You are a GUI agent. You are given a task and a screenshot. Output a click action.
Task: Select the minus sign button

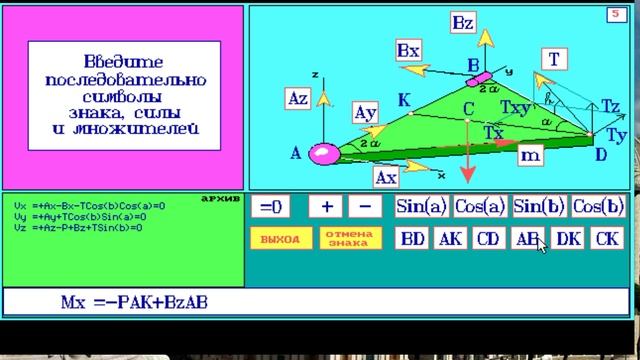tap(365, 207)
